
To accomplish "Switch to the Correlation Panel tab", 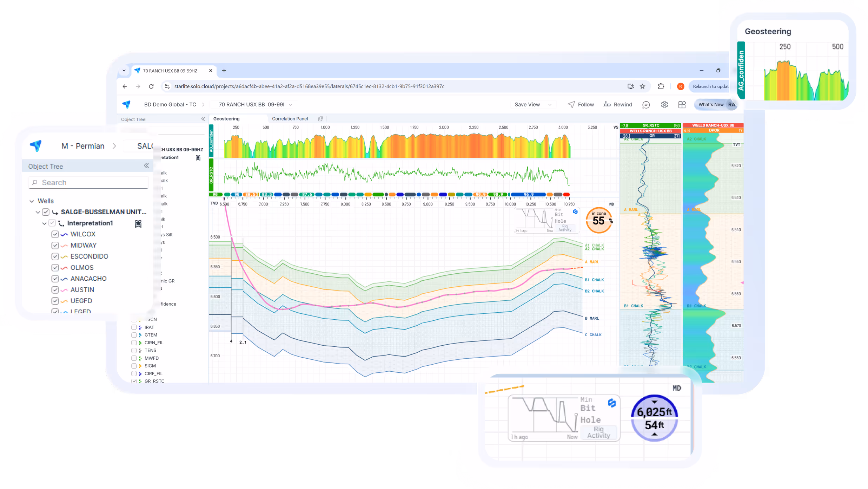I will click(x=290, y=119).
